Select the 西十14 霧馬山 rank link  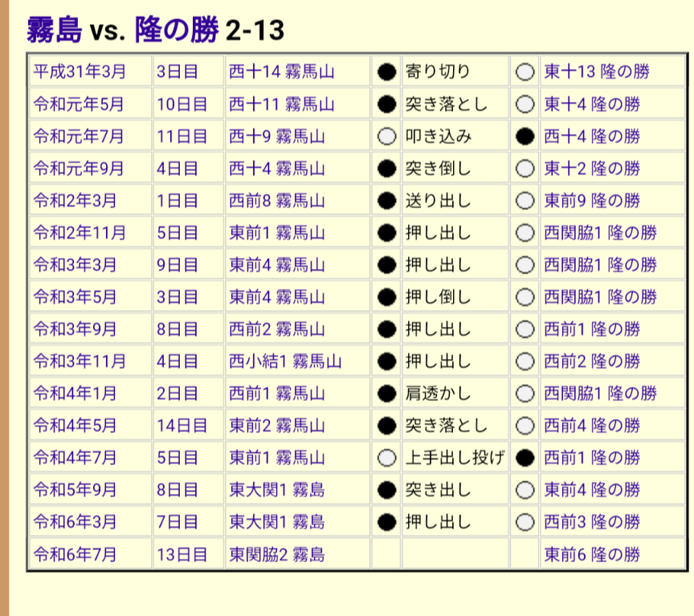(281, 71)
